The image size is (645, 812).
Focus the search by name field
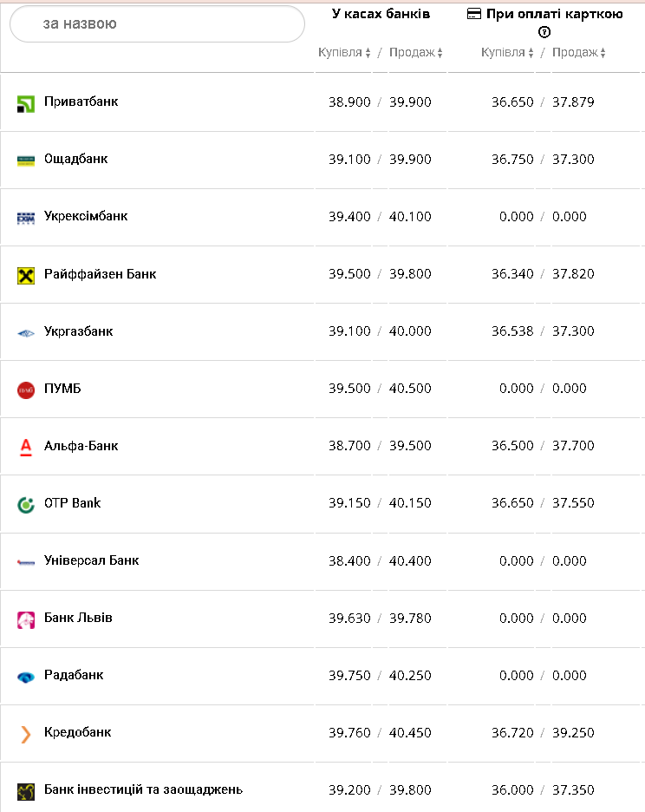point(157,24)
